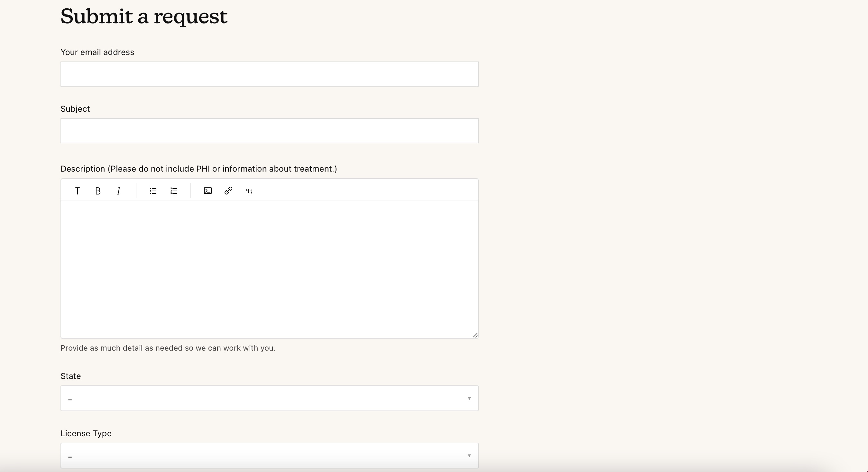Click the 'Subject' field label

coord(75,109)
